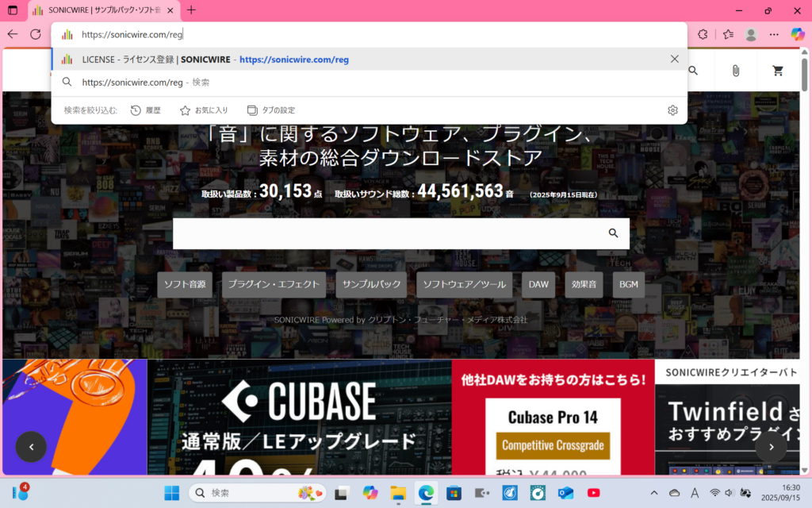The image size is (812, 508).
Task: Click the Copilot icon in Edge toolbar
Action: click(x=798, y=34)
